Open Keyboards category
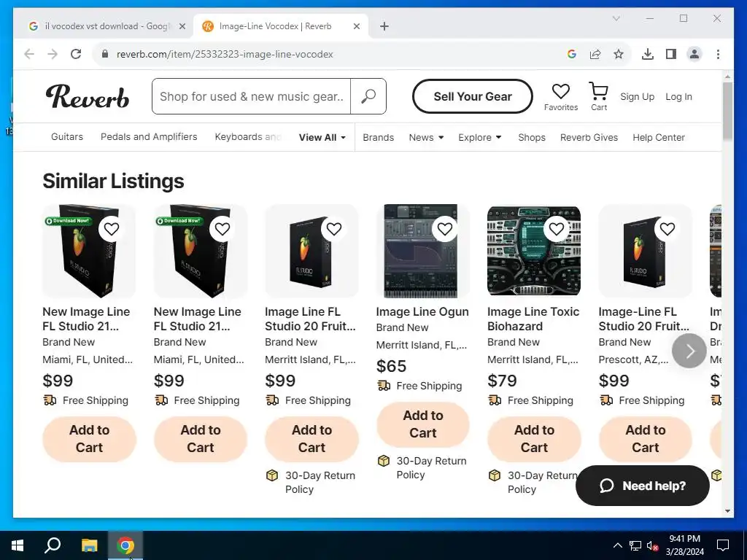The image size is (747, 560). tap(248, 136)
